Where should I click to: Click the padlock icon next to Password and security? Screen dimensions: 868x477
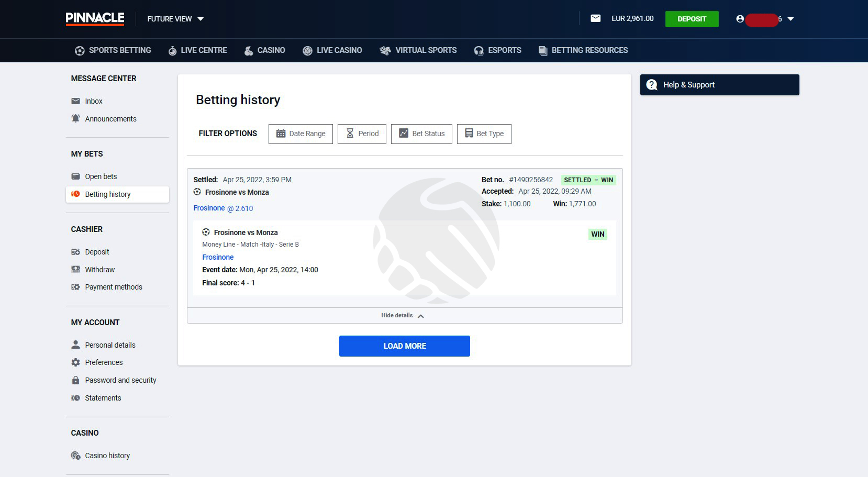coord(76,380)
